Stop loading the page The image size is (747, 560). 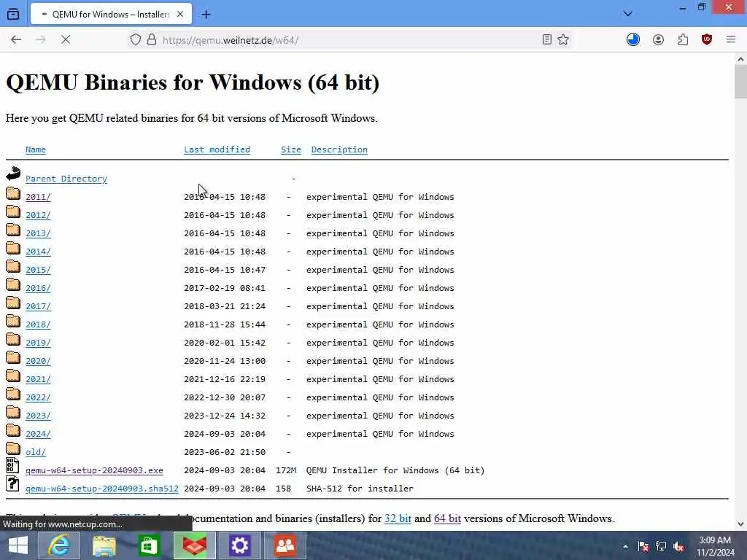[x=66, y=39]
